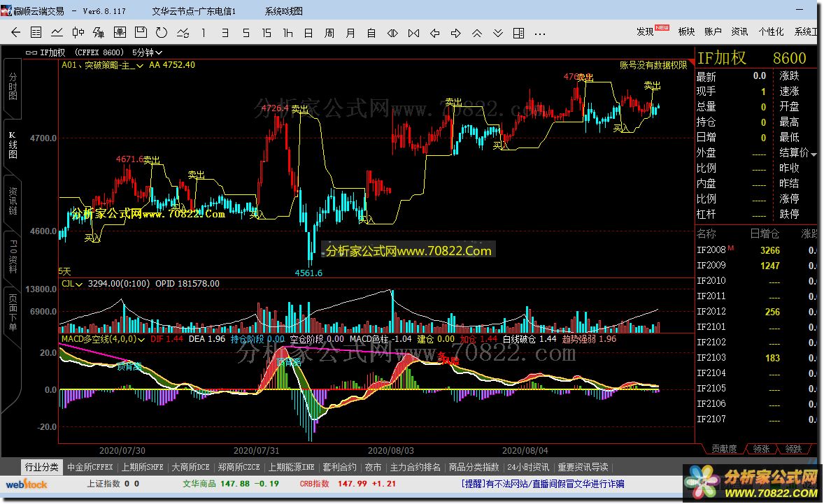This screenshot has width=824, height=504.
Task: Select the 15-minute period button
Action: (x=267, y=33)
